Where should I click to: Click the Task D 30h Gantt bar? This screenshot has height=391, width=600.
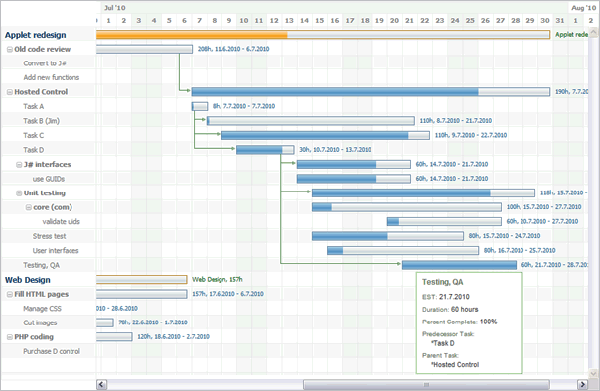point(265,150)
